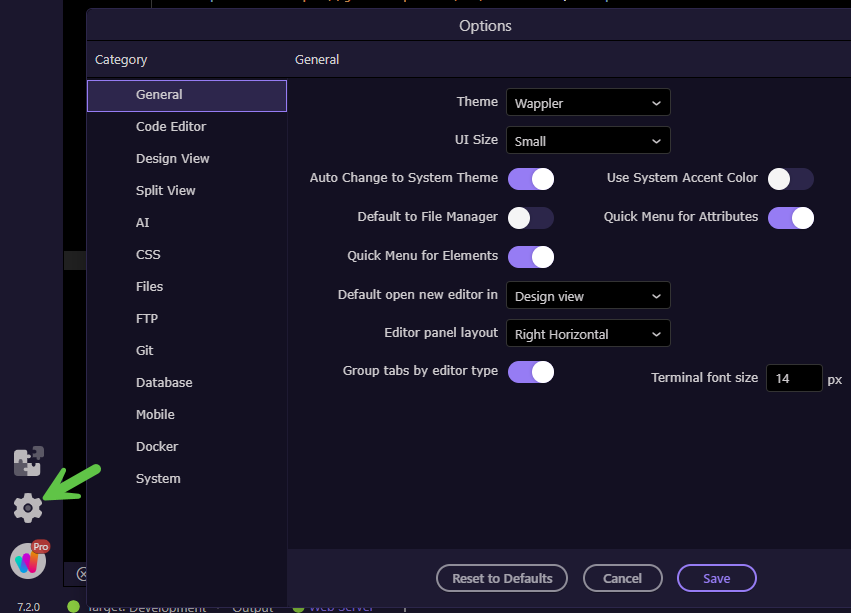
Task: Open the extensions puzzle icon
Action: [28, 462]
